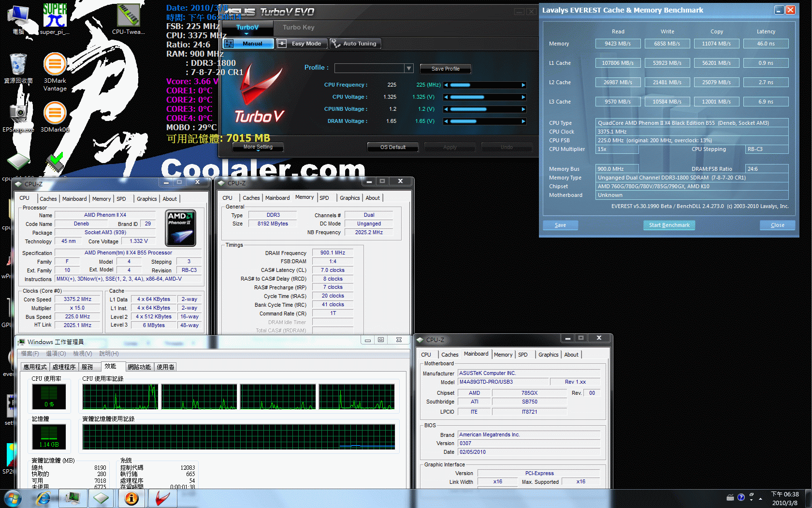This screenshot has width=812, height=508.
Task: Switch to the Turbo Key tab
Action: point(298,27)
